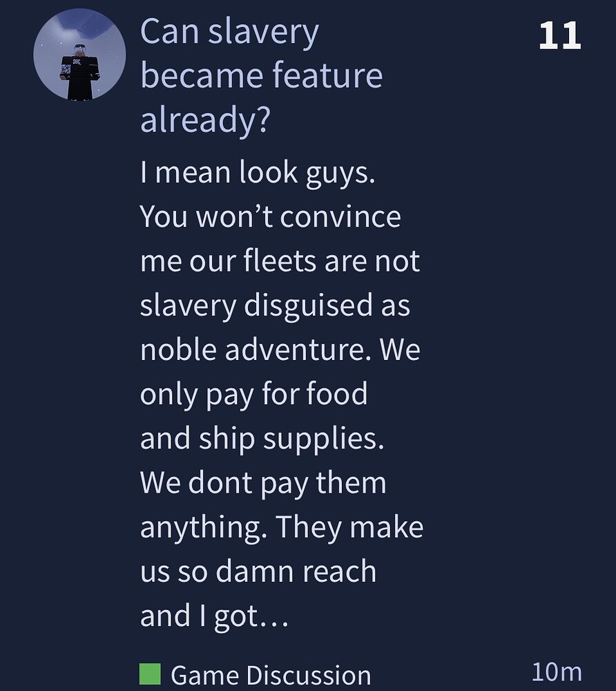Click the "became feature" title line

click(x=261, y=75)
